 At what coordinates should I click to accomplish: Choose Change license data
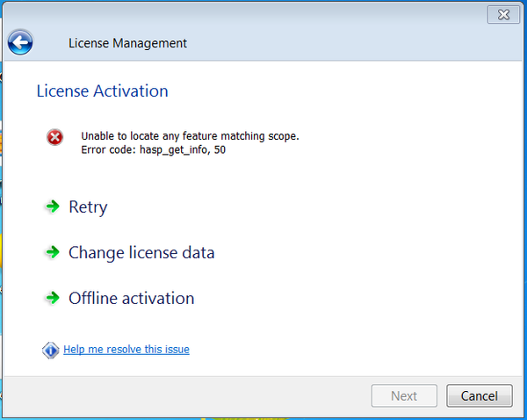pos(141,253)
